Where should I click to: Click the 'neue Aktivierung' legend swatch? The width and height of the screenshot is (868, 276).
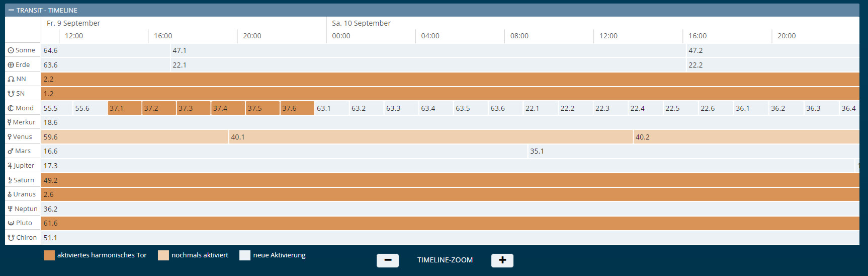tap(245, 255)
